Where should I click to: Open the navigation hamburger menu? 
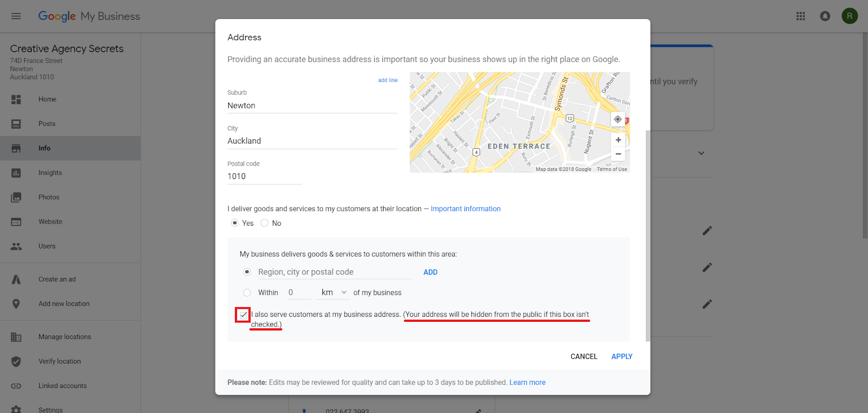tap(16, 16)
